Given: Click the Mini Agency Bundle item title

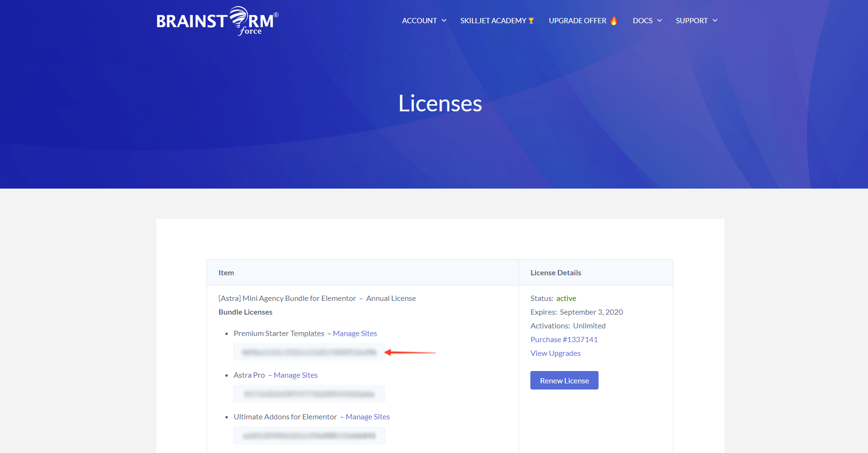Looking at the screenshot, I should click(x=317, y=299).
